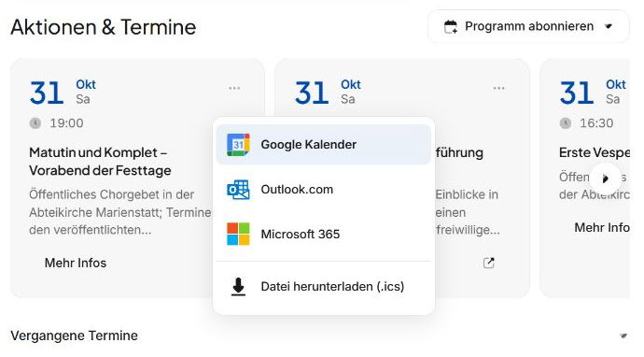Click the Aktionen & Termine heading
This screenshot has height=357, width=644.
point(104,27)
